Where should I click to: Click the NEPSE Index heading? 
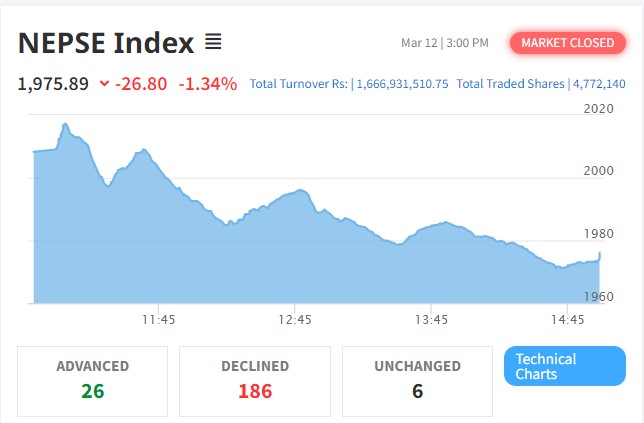pos(105,43)
